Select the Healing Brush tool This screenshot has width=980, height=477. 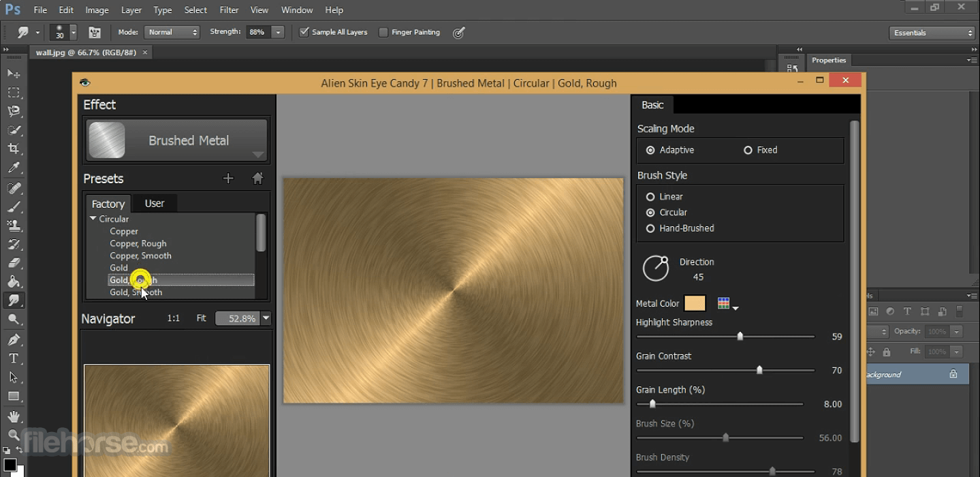(13, 188)
